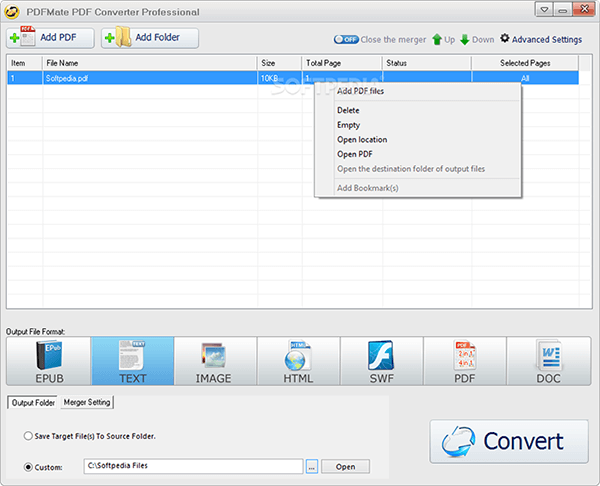Click the Add Folder button

[x=150, y=38]
